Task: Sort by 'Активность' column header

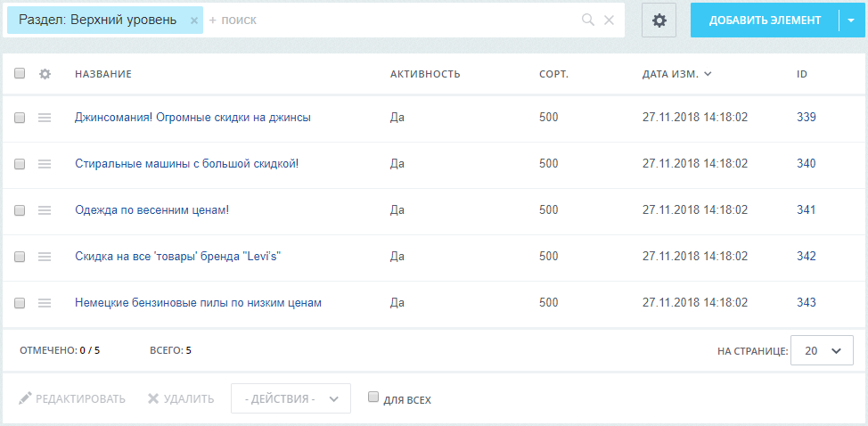Action: [425, 74]
